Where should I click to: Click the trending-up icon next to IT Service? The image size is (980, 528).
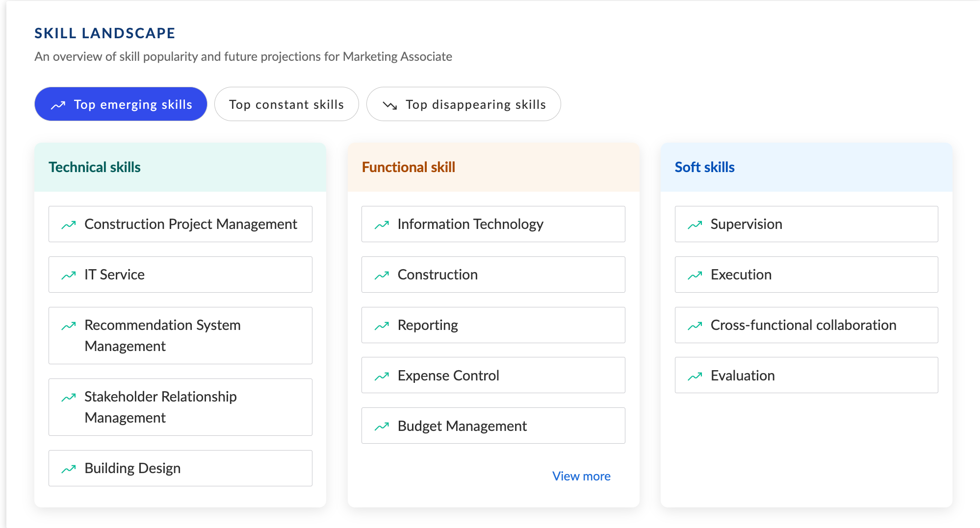point(69,276)
